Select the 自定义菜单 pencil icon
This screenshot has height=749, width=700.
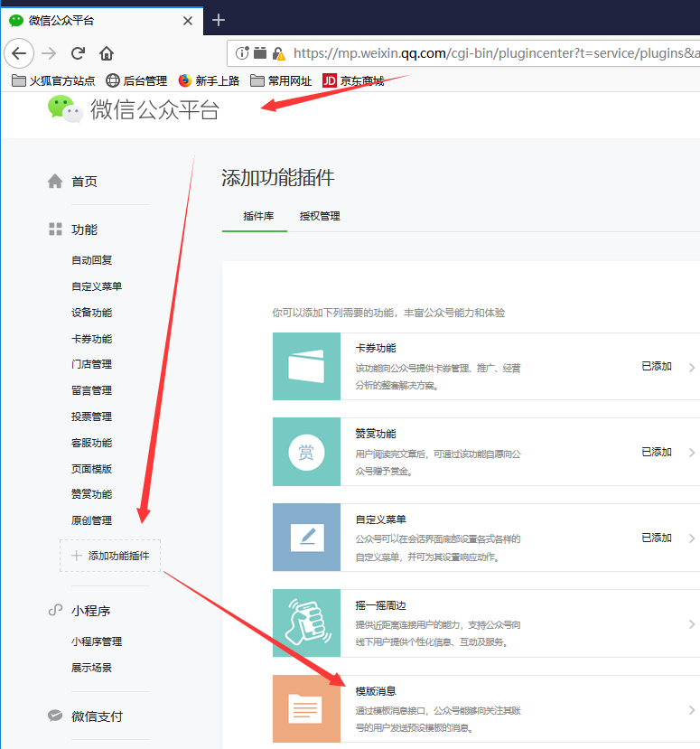point(306,538)
